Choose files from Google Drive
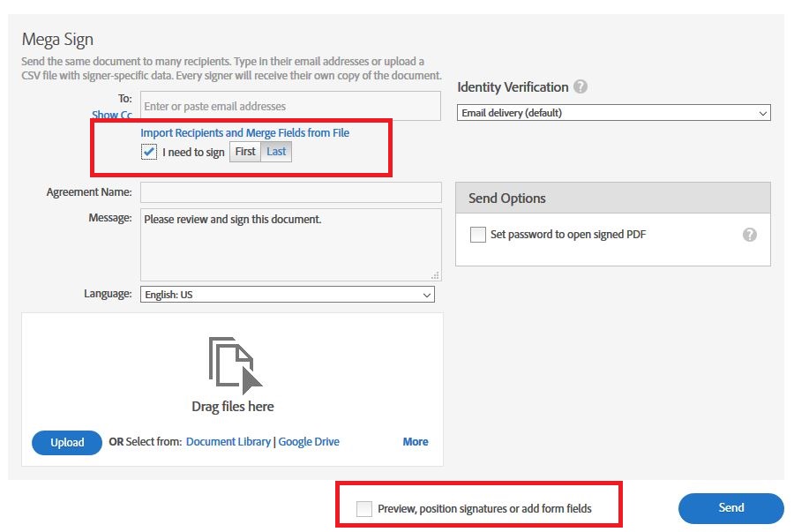 (x=310, y=441)
